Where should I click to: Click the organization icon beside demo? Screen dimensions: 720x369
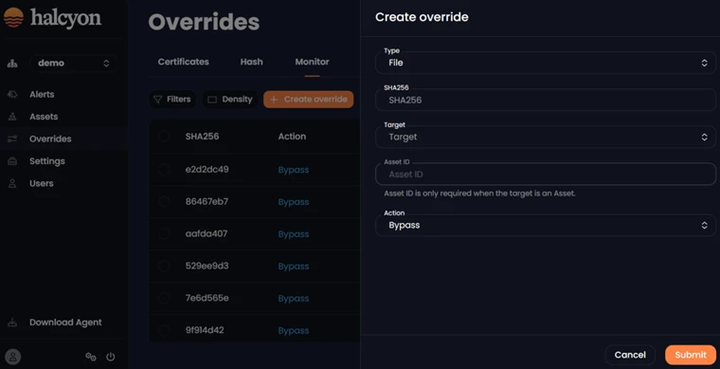click(12, 63)
